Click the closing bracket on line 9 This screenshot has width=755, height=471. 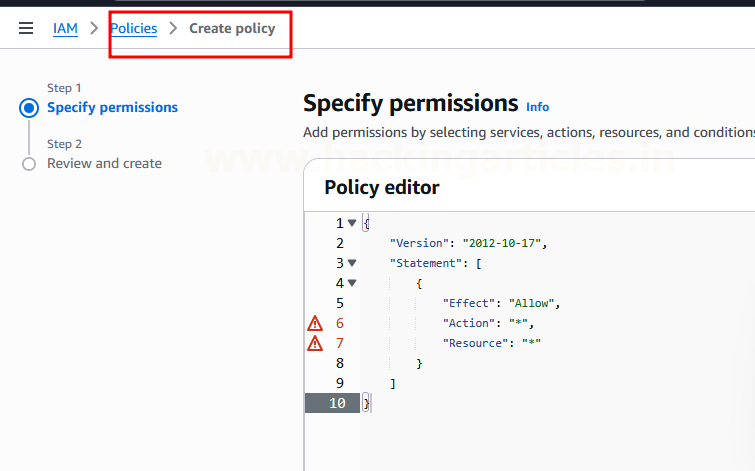(393, 383)
